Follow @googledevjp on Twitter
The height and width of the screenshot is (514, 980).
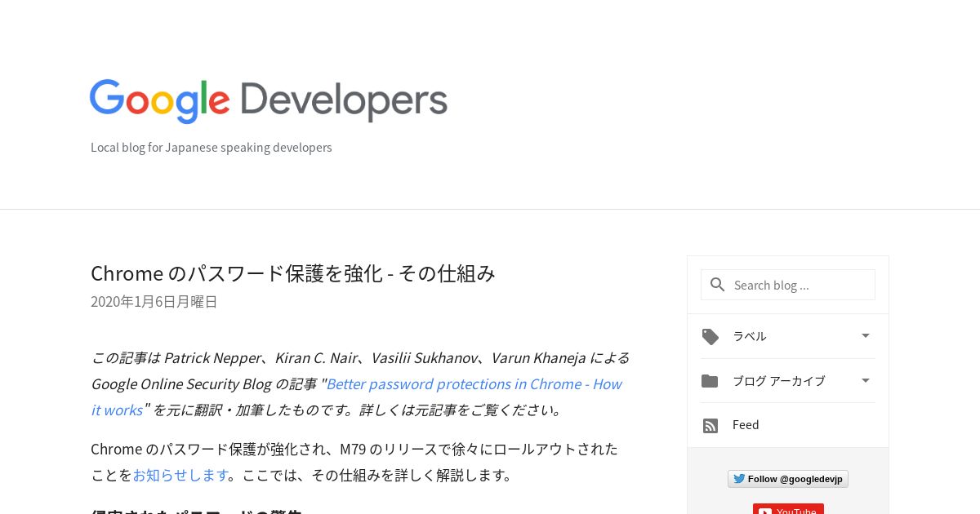(x=788, y=479)
